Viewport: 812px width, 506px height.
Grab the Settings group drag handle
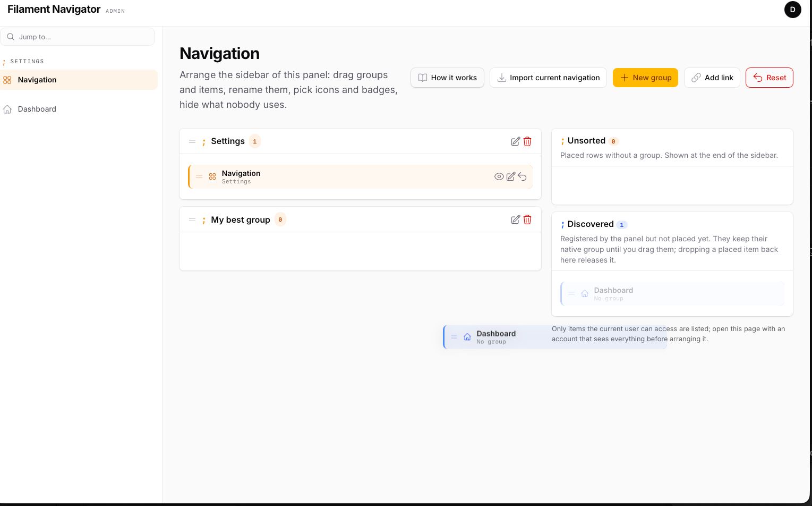[192, 141]
